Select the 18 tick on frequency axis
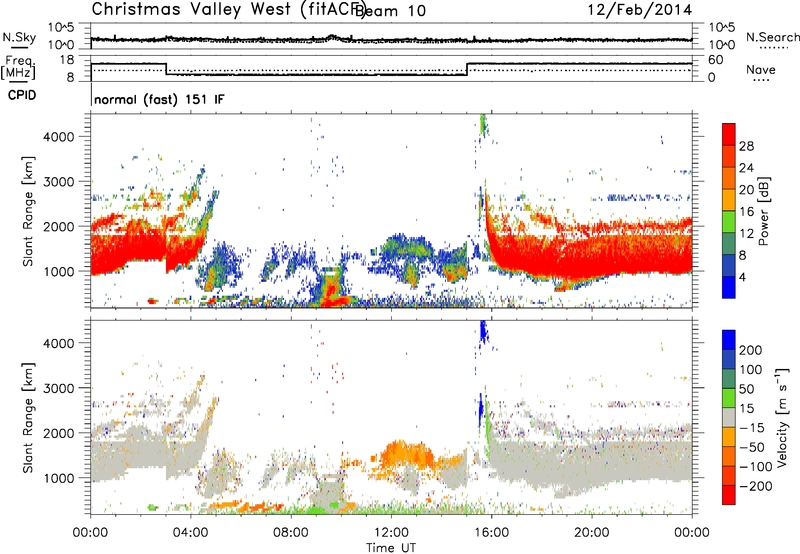The height and width of the screenshot is (554, 800). [x=67, y=60]
